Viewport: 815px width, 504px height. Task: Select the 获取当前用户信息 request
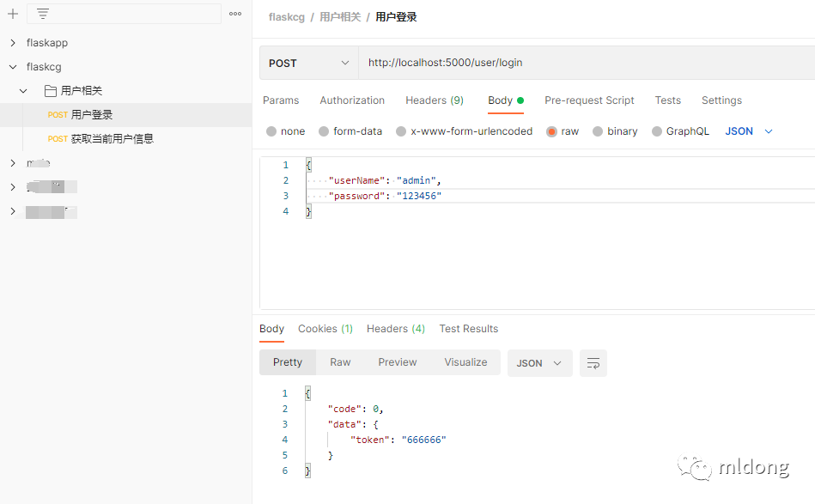tap(112, 139)
